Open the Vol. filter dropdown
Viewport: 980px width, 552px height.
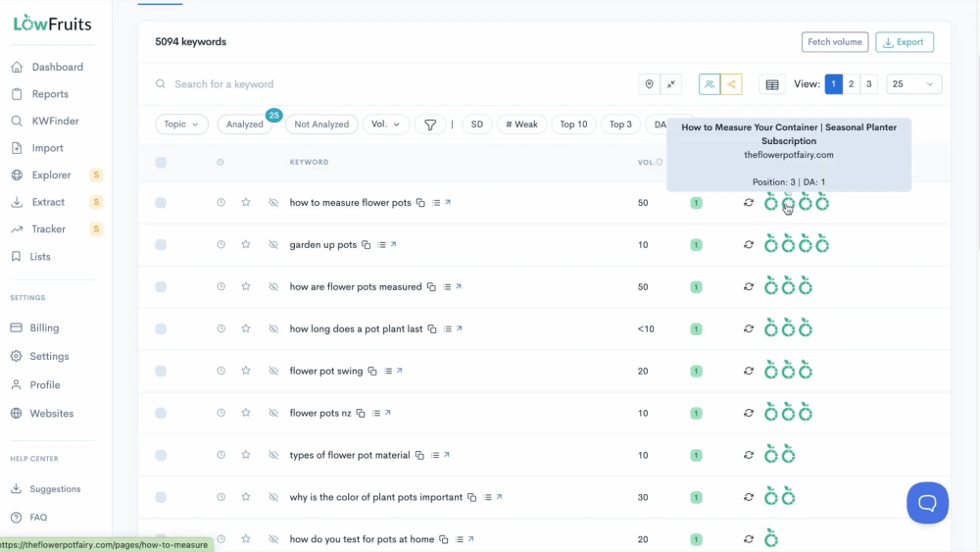click(x=385, y=125)
